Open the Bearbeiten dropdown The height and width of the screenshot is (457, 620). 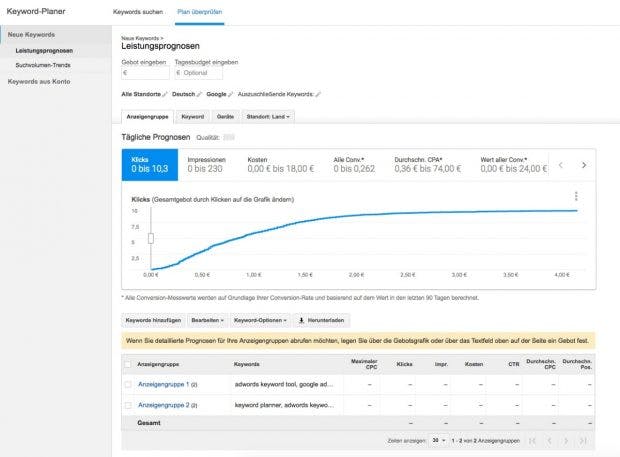coord(208,320)
